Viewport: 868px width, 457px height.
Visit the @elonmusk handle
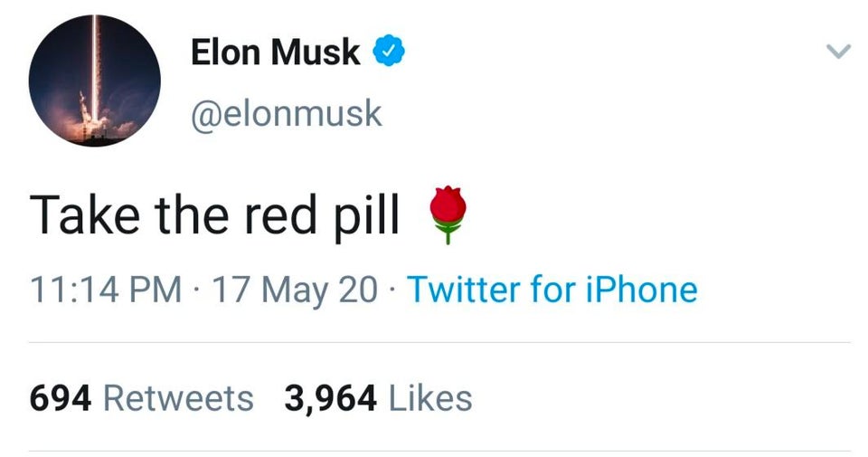287,113
